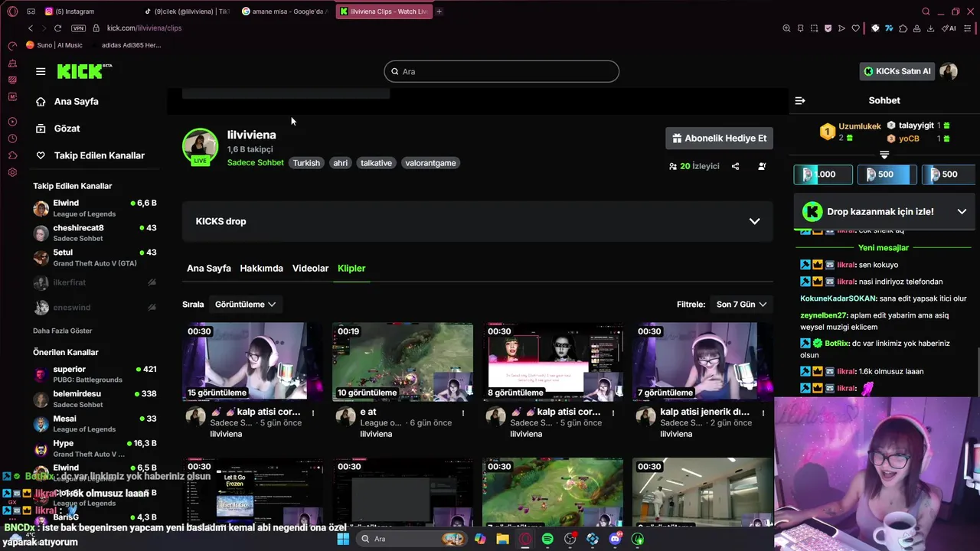This screenshot has height=551, width=980.
Task: Toggle the Opera VPN badge
Action: tap(78, 28)
